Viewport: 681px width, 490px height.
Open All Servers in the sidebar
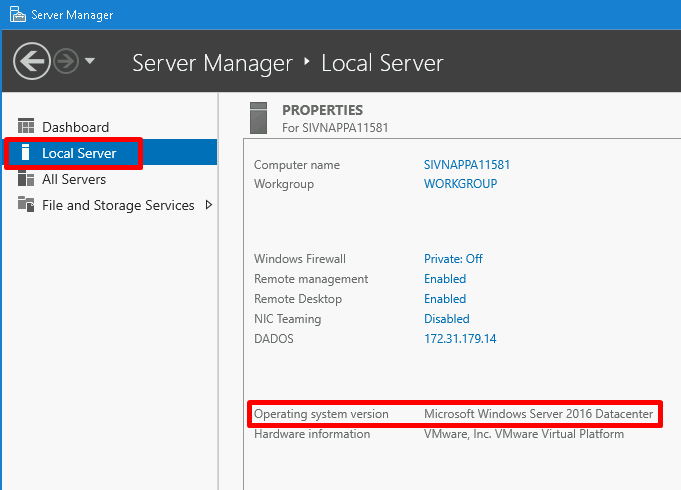tap(74, 179)
